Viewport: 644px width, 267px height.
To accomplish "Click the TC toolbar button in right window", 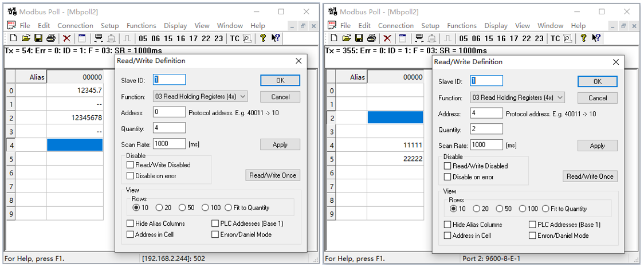I will (555, 38).
